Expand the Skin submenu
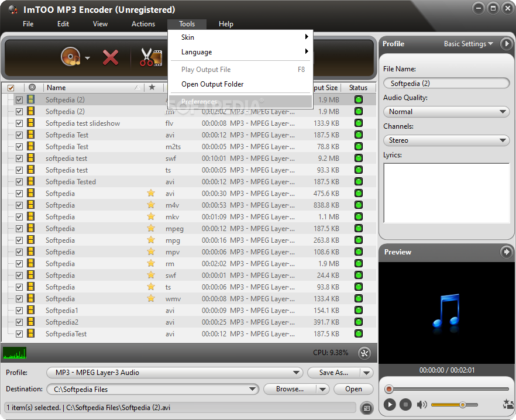Screen dimensions: 516x420 coord(240,37)
